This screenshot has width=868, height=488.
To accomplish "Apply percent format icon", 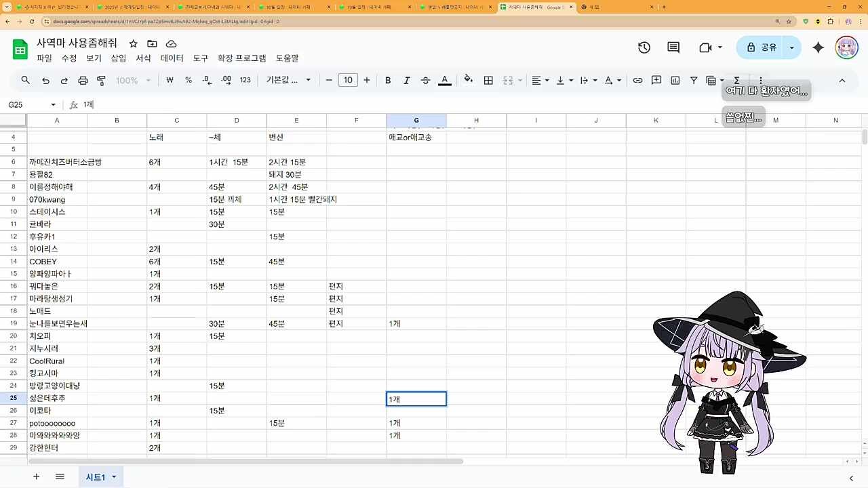I will [x=189, y=80].
